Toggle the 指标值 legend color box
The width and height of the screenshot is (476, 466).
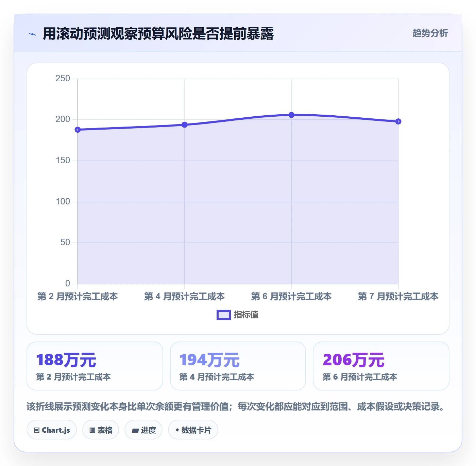pyautogui.click(x=224, y=315)
